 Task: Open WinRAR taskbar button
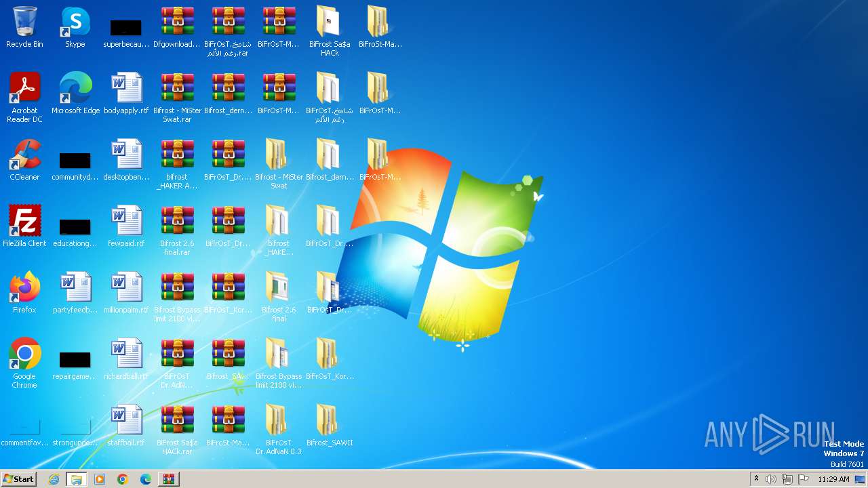169,479
